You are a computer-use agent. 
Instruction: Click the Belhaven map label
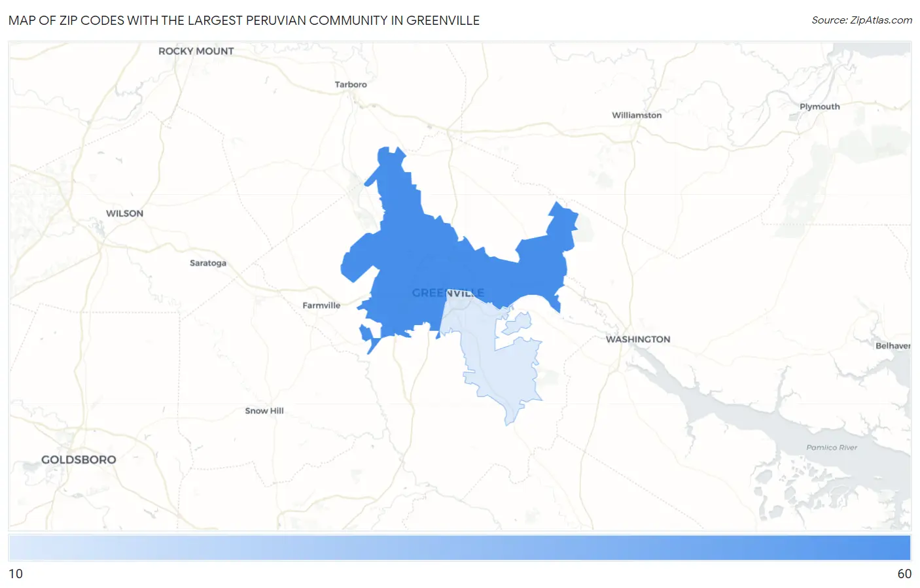click(893, 346)
